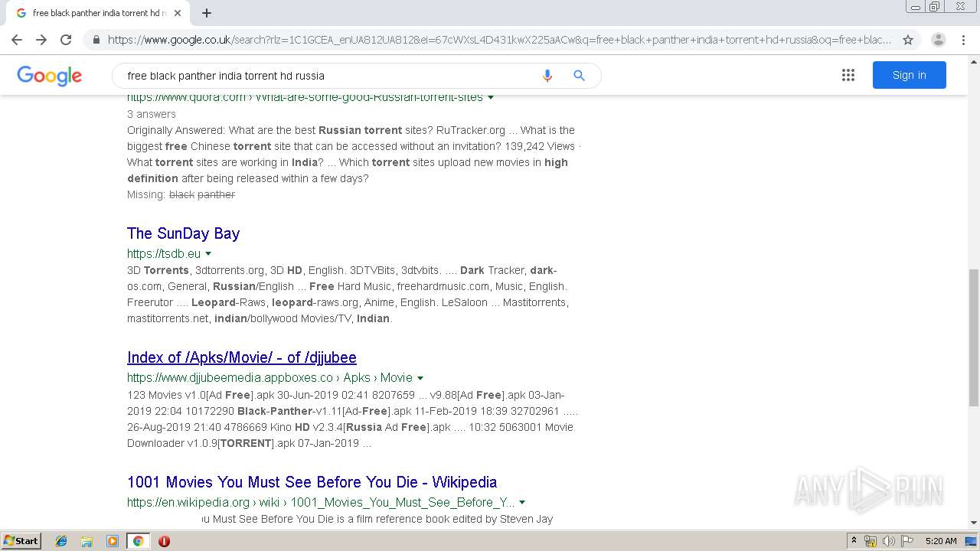Show hidden system tray icons
Screen dimensions: 980x551
(854, 541)
